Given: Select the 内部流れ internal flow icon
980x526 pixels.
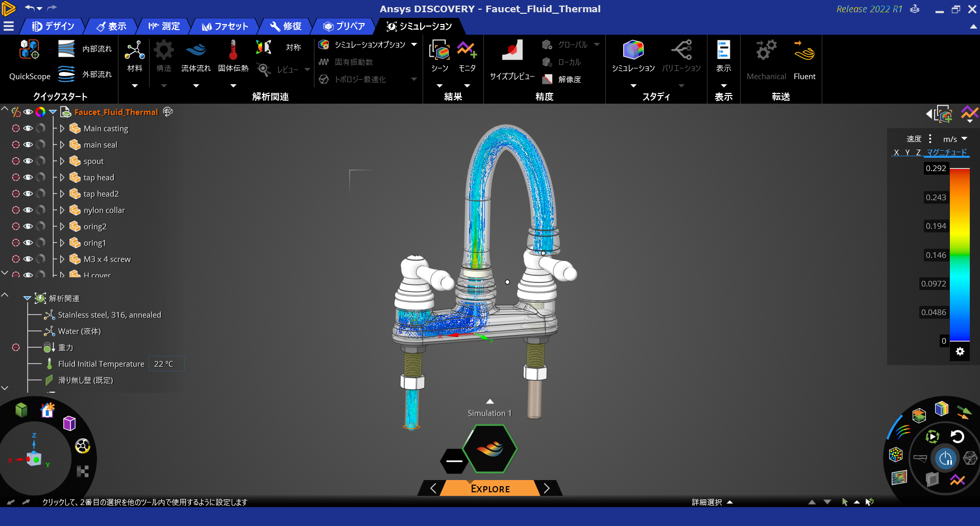Looking at the screenshot, I should [x=66, y=49].
